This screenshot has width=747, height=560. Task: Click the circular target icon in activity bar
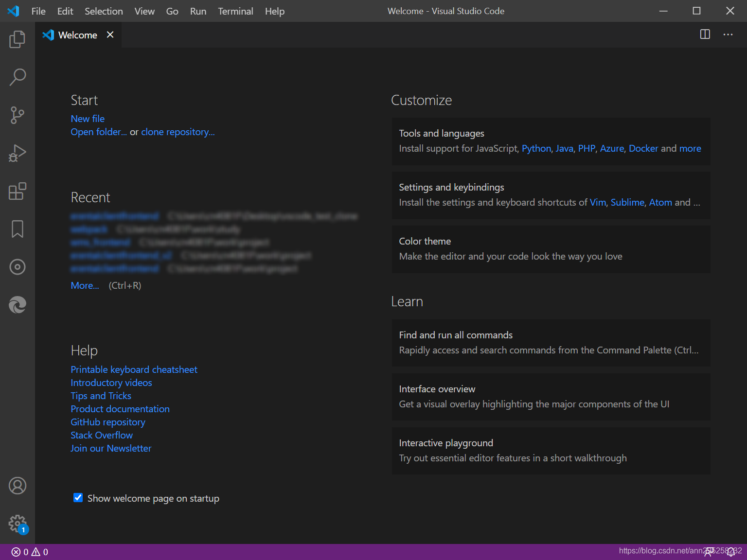18,267
